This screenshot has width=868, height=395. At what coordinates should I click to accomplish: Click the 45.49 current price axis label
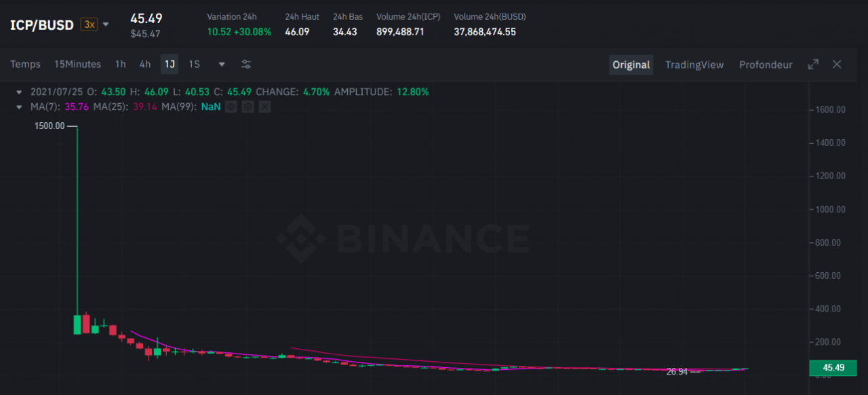(833, 368)
